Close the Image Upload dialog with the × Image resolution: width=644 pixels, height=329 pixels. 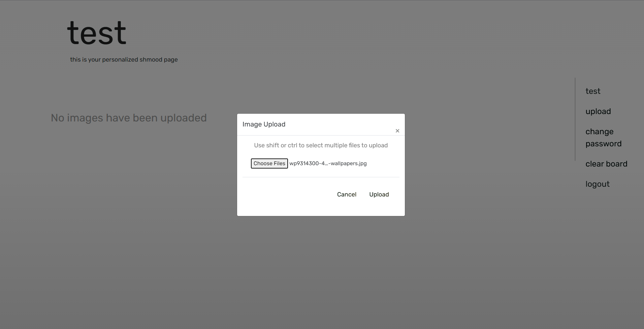[x=397, y=131]
